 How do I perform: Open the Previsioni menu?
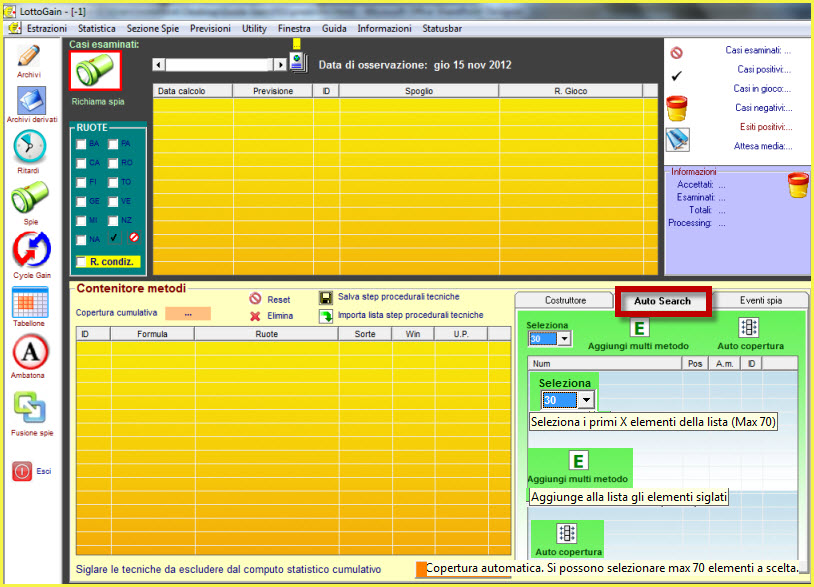(x=210, y=29)
